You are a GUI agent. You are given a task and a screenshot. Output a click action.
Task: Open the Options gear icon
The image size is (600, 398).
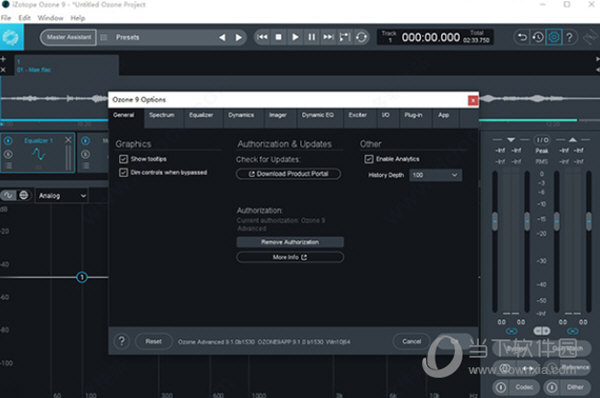(x=554, y=37)
